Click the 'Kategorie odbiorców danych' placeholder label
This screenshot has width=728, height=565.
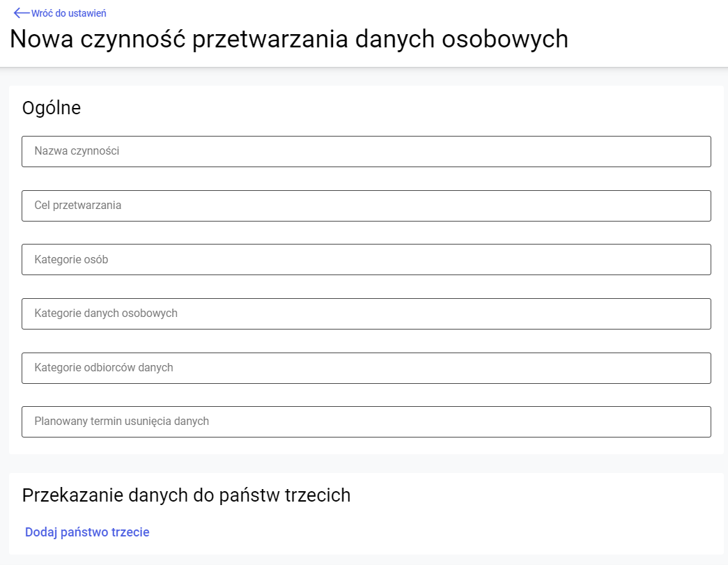coord(104,368)
